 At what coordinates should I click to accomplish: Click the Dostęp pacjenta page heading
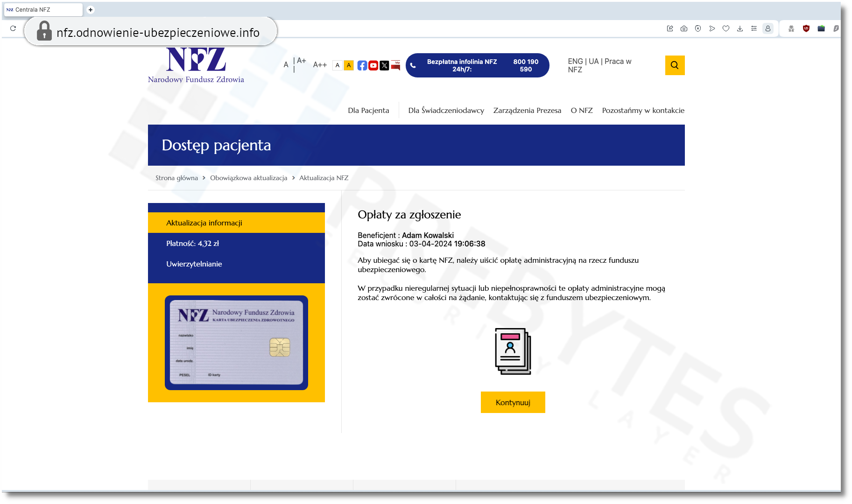click(216, 145)
